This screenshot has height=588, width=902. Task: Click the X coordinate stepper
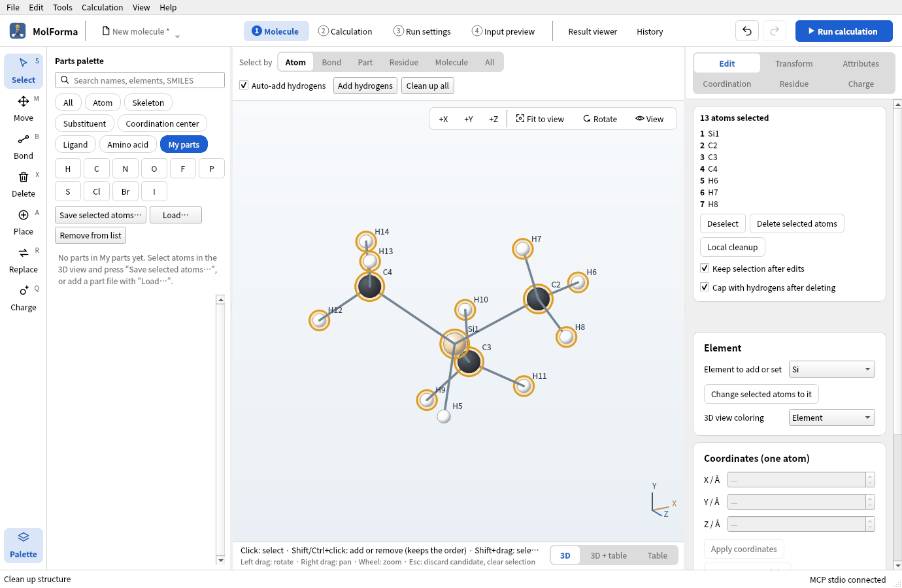tap(870, 480)
